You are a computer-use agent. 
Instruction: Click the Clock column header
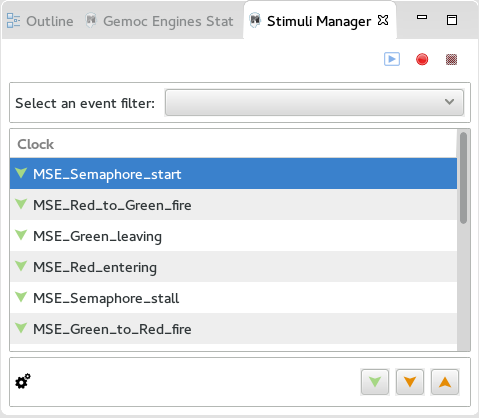(233, 144)
